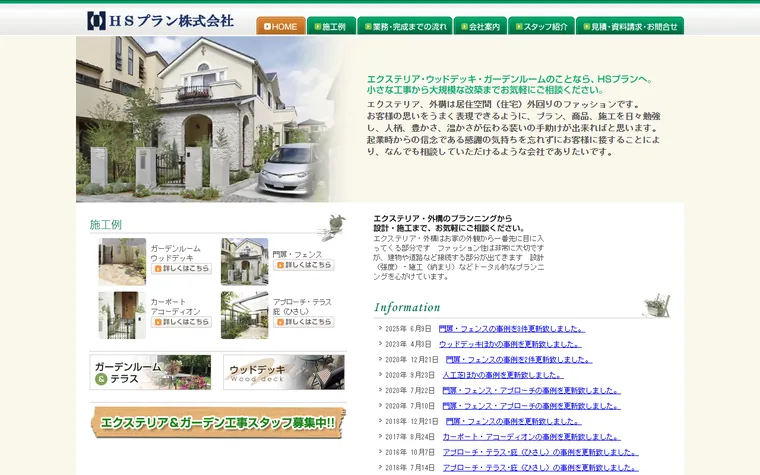Open the 2025年 6月9日 門扉・フェンス update link

pos(511,329)
